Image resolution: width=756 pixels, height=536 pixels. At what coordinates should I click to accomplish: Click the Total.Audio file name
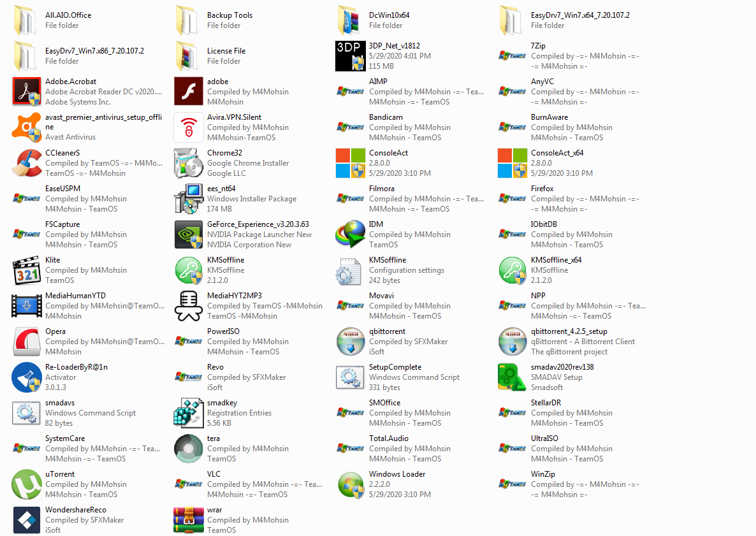point(389,438)
